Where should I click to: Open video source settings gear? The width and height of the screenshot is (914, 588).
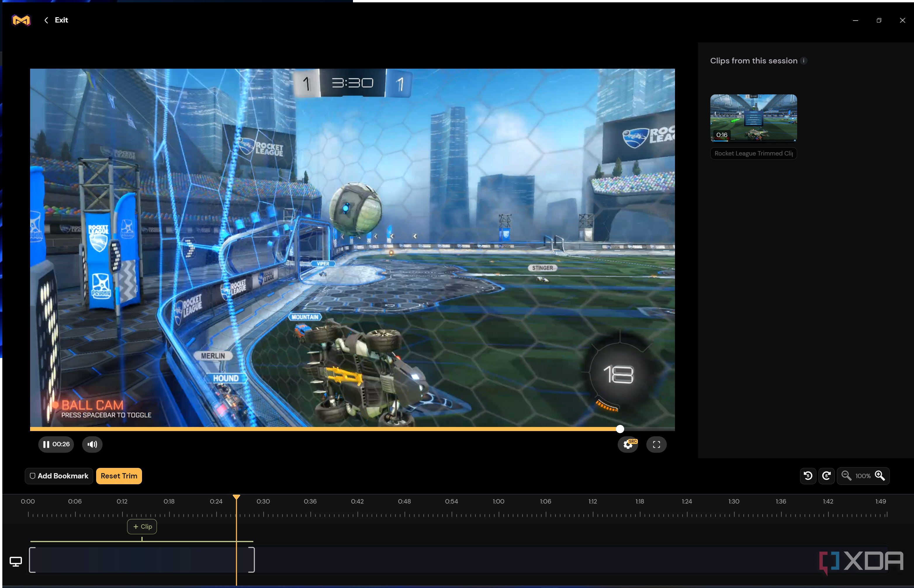click(628, 445)
